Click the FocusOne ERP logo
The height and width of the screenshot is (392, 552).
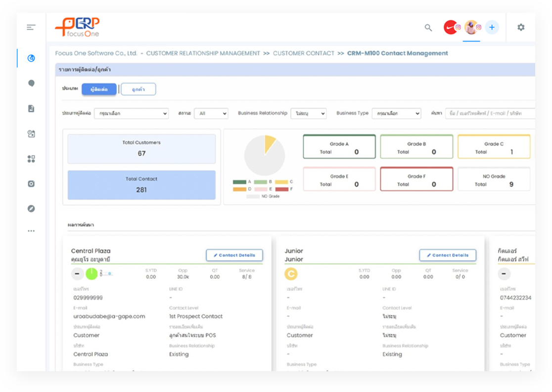(x=78, y=27)
